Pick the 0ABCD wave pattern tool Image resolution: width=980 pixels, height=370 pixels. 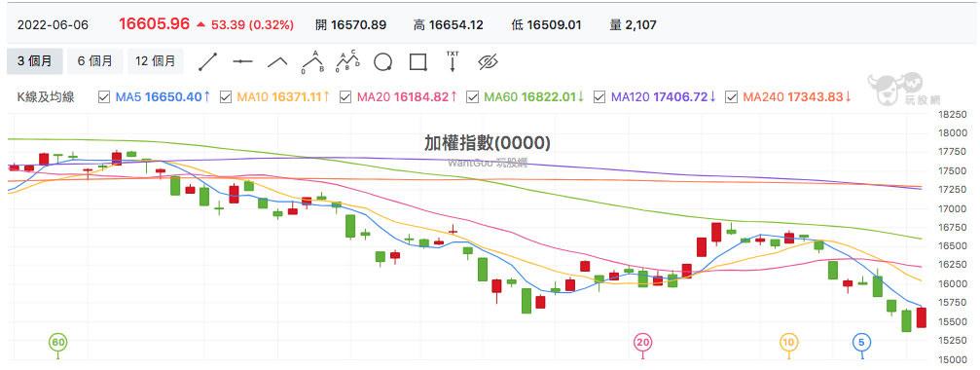pos(348,61)
